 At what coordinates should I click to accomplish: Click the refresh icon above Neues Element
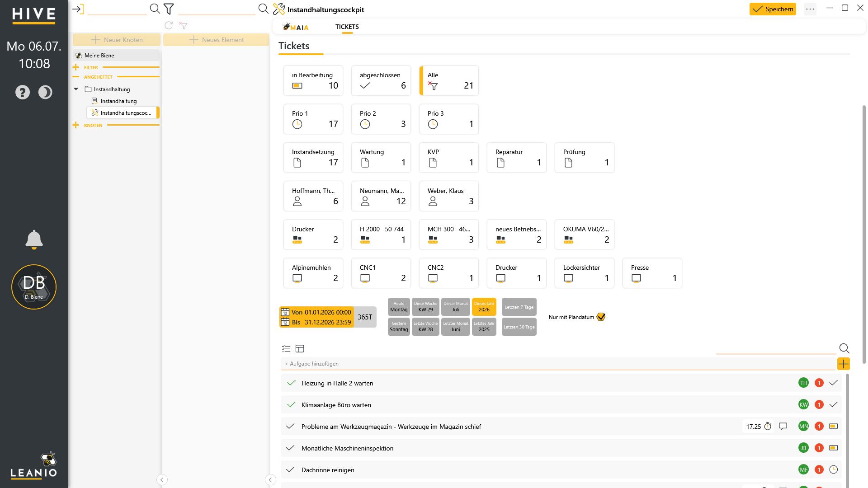[x=169, y=25]
